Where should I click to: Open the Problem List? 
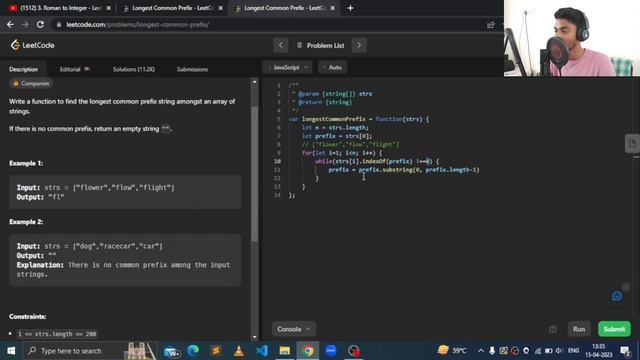tap(320, 45)
